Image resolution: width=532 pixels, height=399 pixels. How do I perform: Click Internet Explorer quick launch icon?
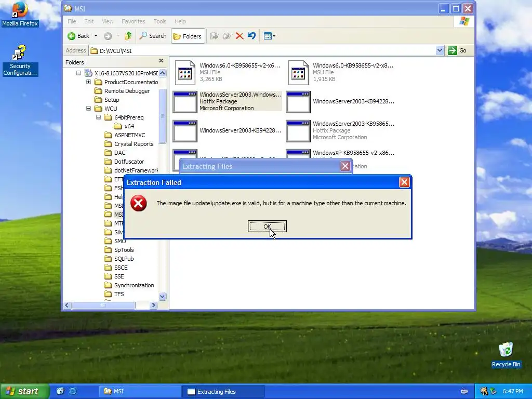click(73, 391)
